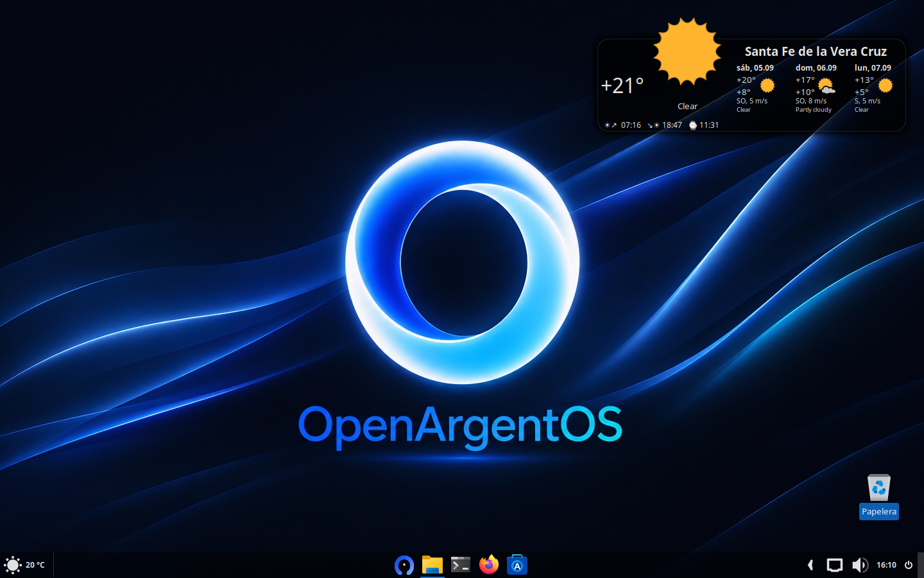Open the file manager from the taskbar
This screenshot has height=578, width=924.
pyautogui.click(x=432, y=565)
